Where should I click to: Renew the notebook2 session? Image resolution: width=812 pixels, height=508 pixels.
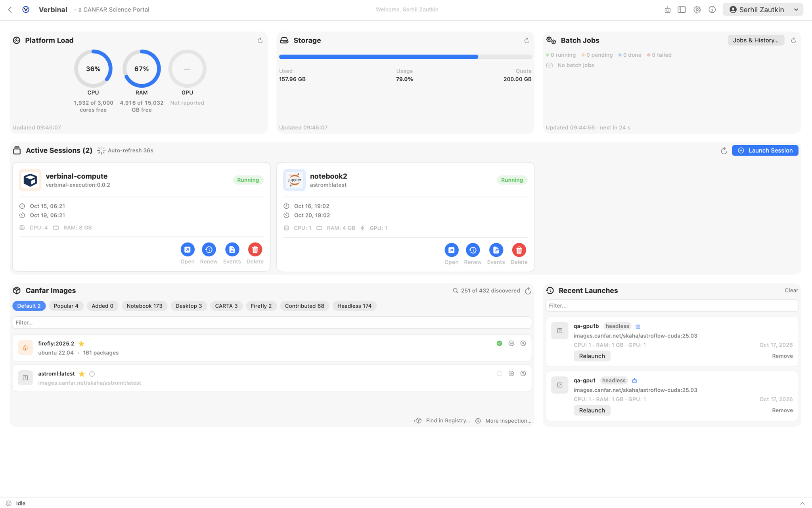[x=473, y=250]
